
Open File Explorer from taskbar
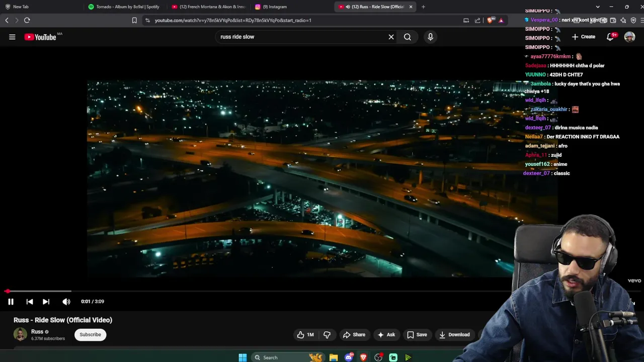(x=334, y=357)
